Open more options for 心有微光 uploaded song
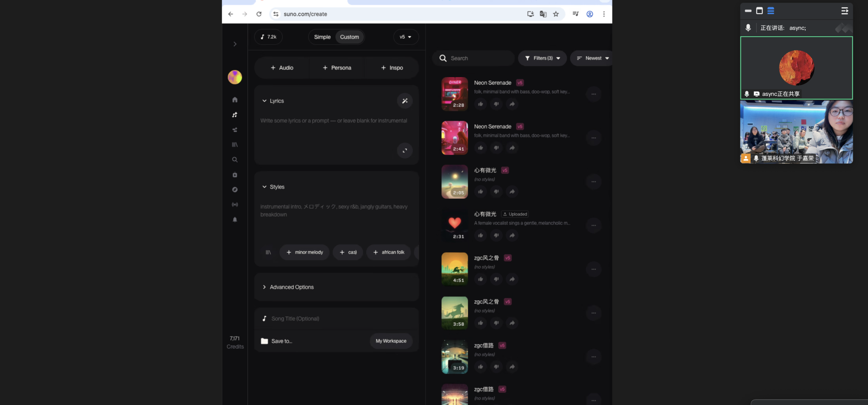Image resolution: width=868 pixels, height=405 pixels. coord(593,226)
